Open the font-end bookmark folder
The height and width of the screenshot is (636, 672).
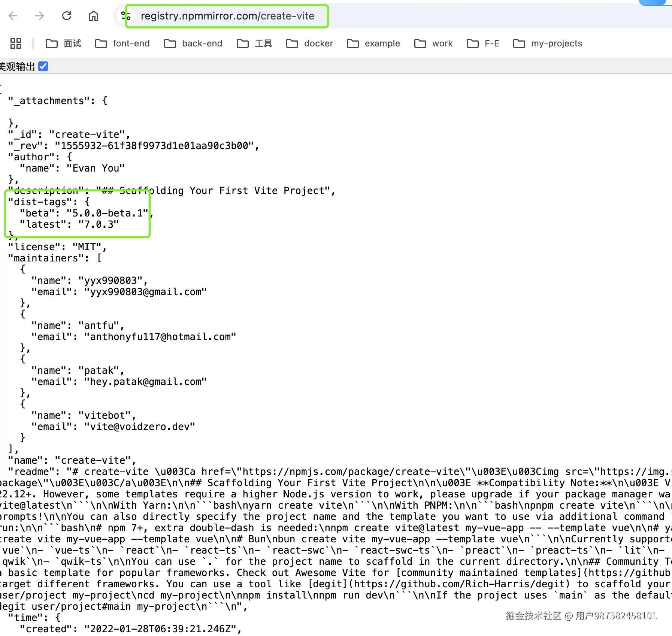(x=122, y=43)
